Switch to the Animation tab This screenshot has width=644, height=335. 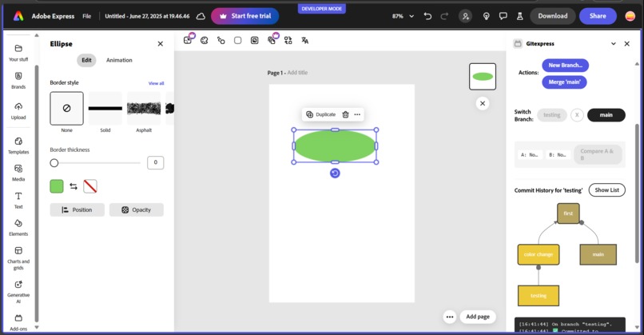[x=119, y=60]
